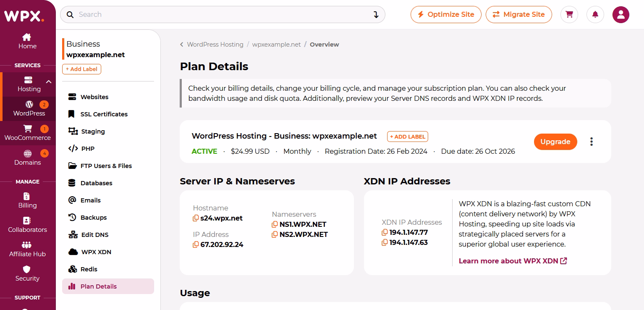Click WordPress Hosting breadcrumb link
The height and width of the screenshot is (310, 644).
point(215,45)
